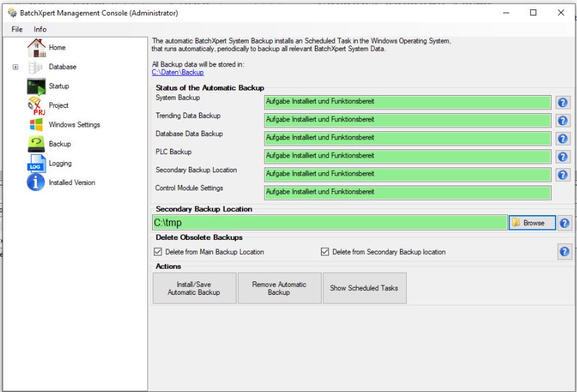Image resolution: width=577 pixels, height=392 pixels.
Task: Open help next to the Browse button
Action: (564, 222)
